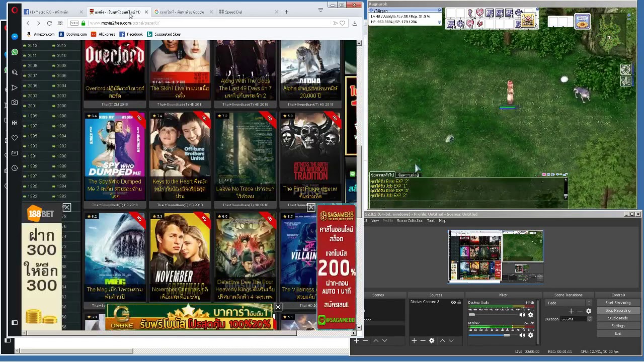Open Opera downloads icon
This screenshot has width=644, height=362.
click(x=354, y=23)
